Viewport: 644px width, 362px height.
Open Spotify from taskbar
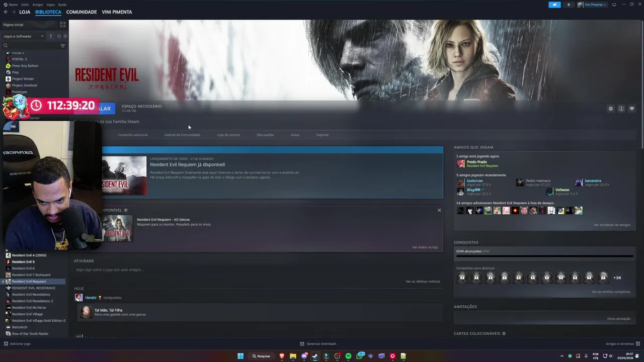[x=348, y=356]
